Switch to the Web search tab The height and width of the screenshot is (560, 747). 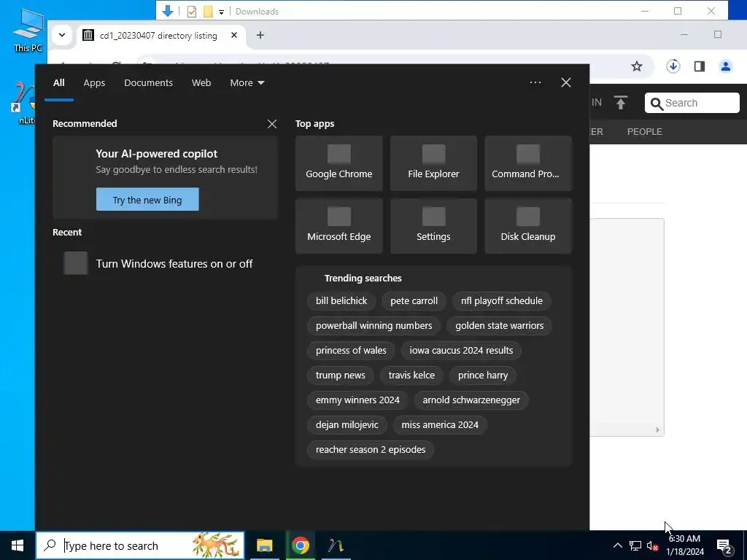[201, 83]
